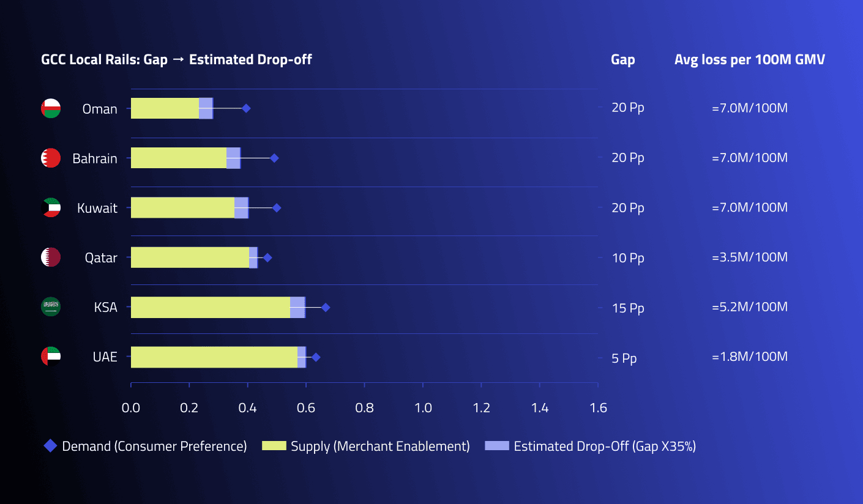This screenshot has width=863, height=504.
Task: Click the Avg loss per 100M GMV header
Action: (x=750, y=59)
